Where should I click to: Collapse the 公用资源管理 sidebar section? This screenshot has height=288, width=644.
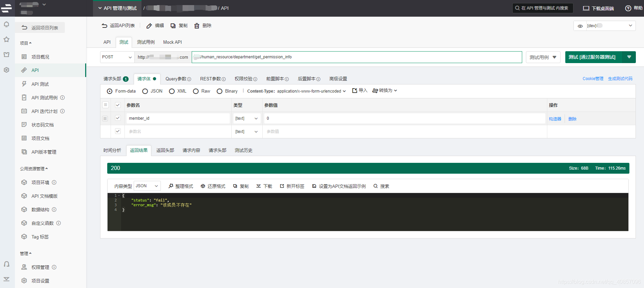point(34,169)
